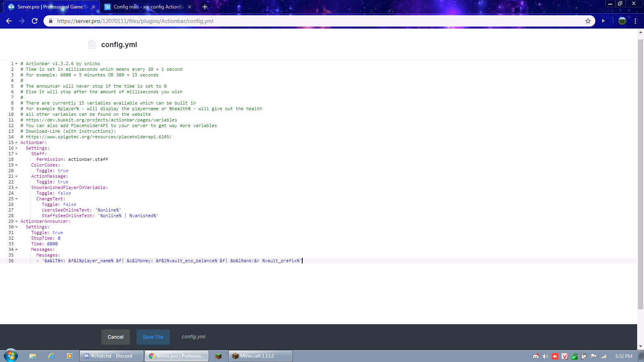
Task: Click the red V tray icon
Action: [565, 356]
